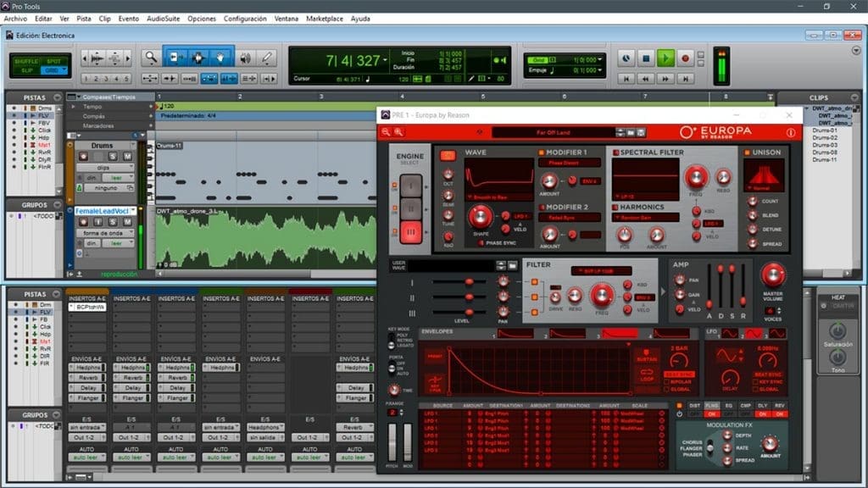Open the 'leer' automation mode dropdown on Drums
The height and width of the screenshot is (488, 868).
116,175
